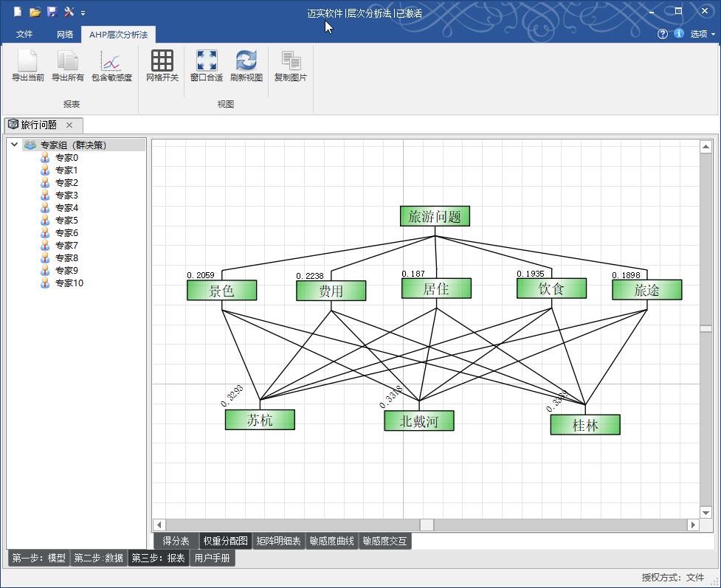This screenshot has width=721, height=588.
Task: Click the 导出所有 export all icon
Action: click(68, 65)
